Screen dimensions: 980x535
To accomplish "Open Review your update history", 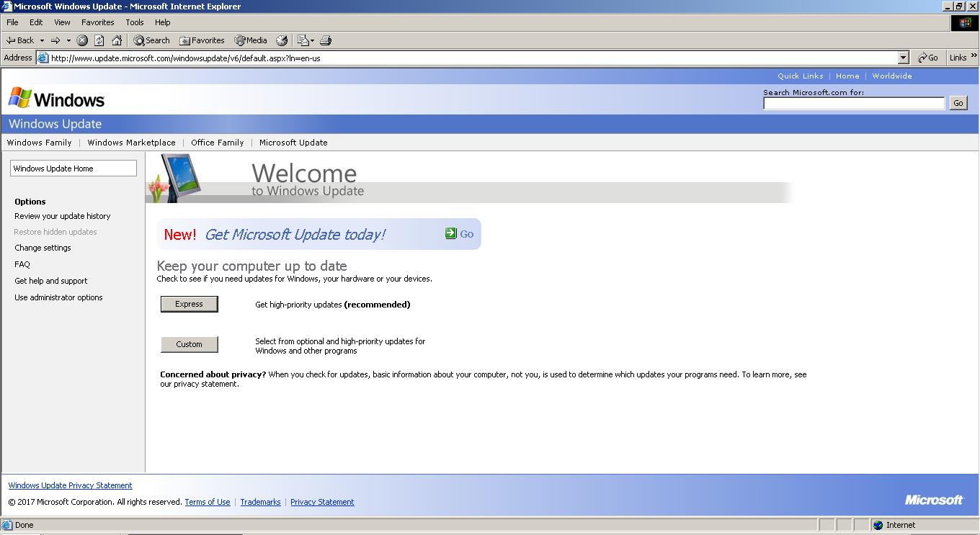I will pos(63,216).
